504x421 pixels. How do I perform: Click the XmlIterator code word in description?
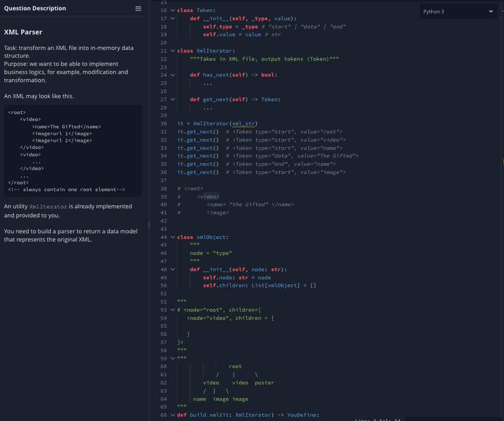click(48, 207)
